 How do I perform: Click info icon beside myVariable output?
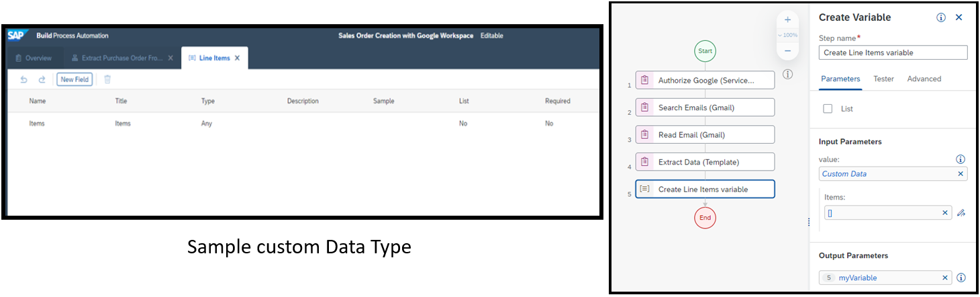click(x=961, y=278)
